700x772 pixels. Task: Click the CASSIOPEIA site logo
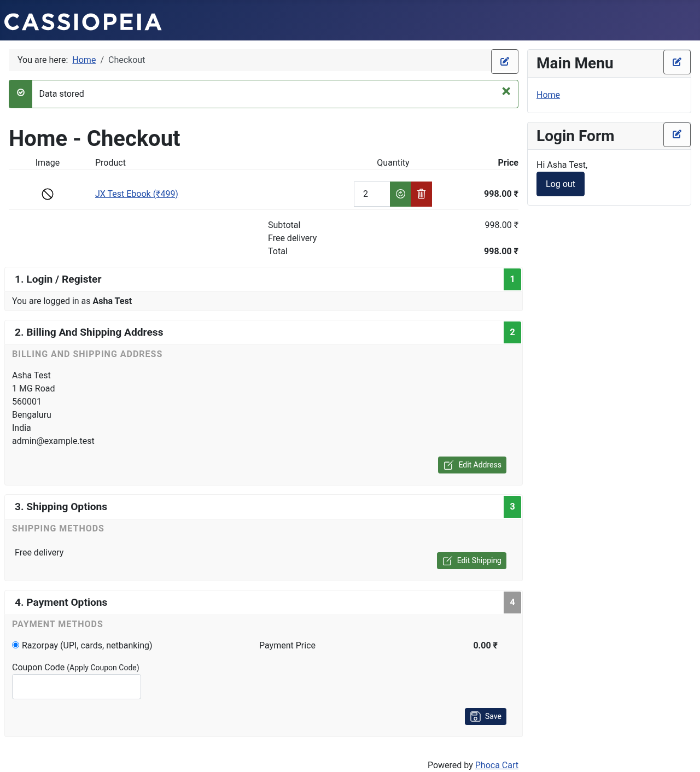83,22
